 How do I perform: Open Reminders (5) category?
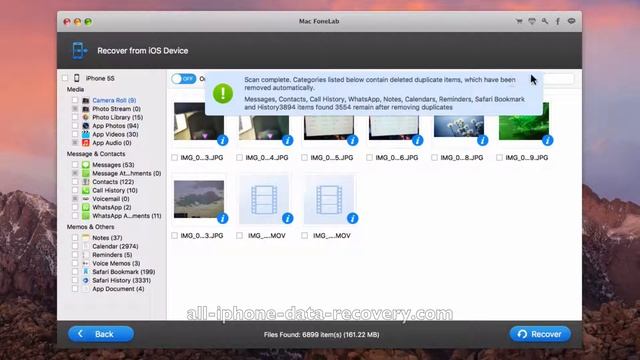click(x=112, y=255)
